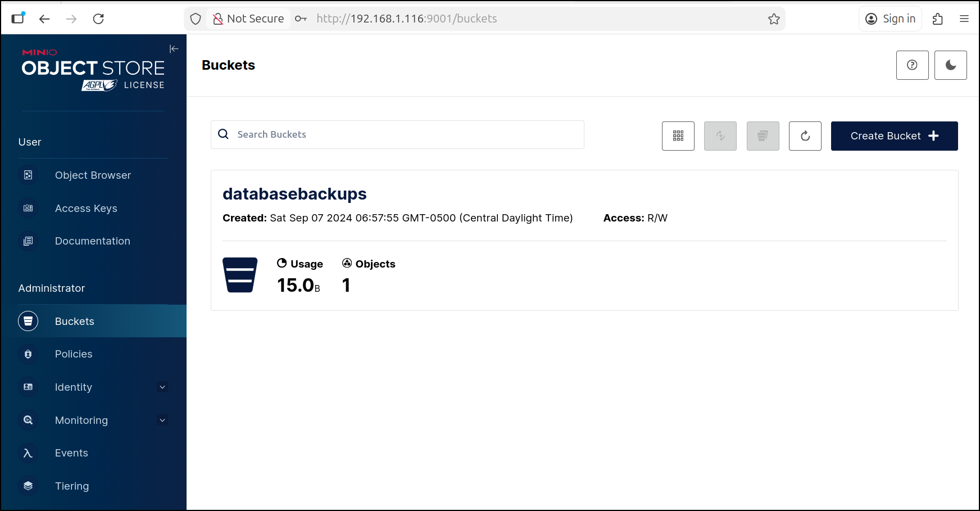Click the Tiering layers icon
The width and height of the screenshot is (980, 511).
point(28,486)
